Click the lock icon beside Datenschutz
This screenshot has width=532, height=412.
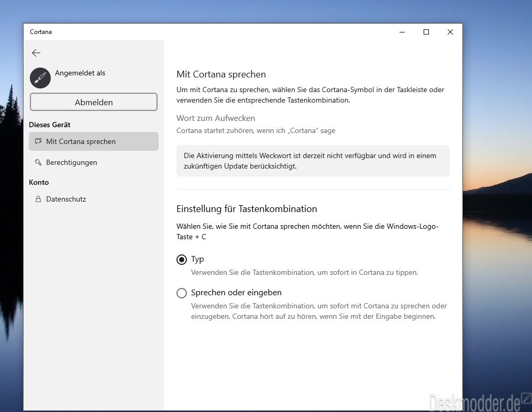point(38,199)
